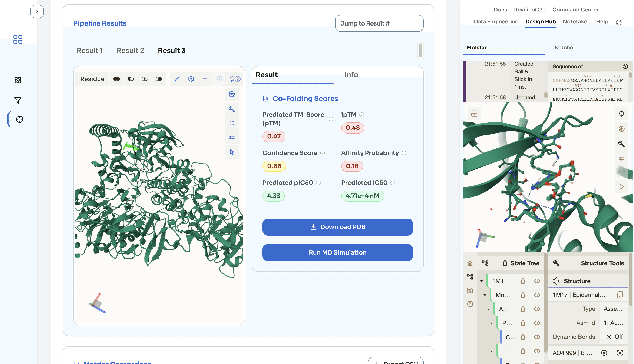Viewport: 634px width, 364px height.
Task: Open wrench controls in Pipeline Results viewer
Action: click(x=232, y=109)
